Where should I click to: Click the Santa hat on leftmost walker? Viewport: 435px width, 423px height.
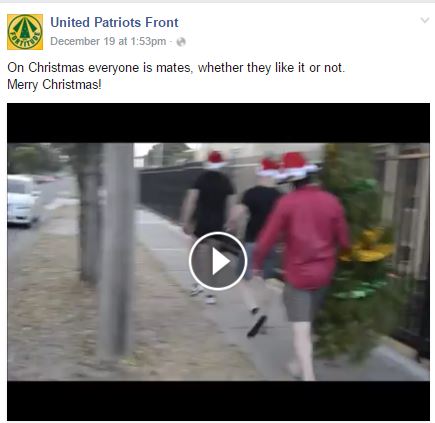(216, 160)
